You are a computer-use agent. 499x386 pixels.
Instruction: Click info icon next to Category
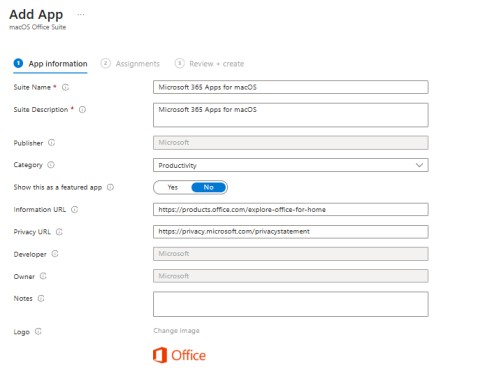(51, 165)
